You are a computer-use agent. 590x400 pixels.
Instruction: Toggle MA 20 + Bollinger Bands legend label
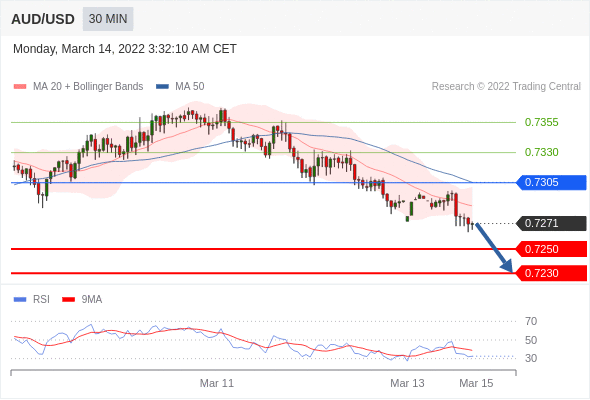(88, 87)
